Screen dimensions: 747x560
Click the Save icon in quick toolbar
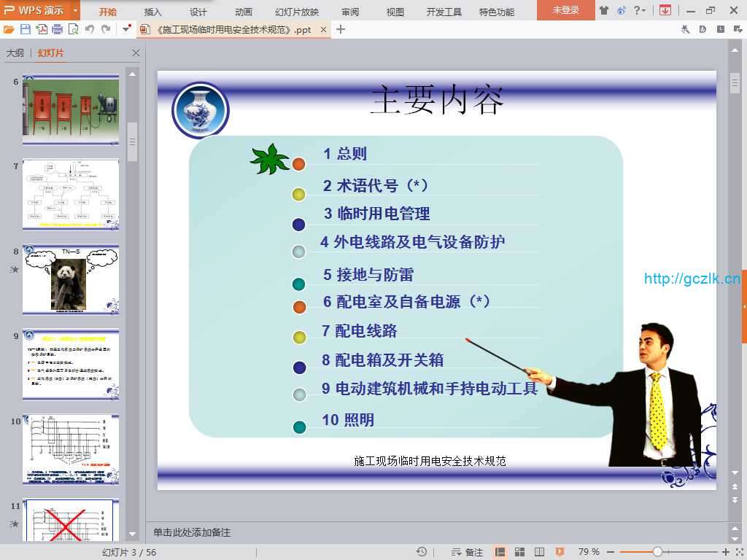click(x=25, y=29)
